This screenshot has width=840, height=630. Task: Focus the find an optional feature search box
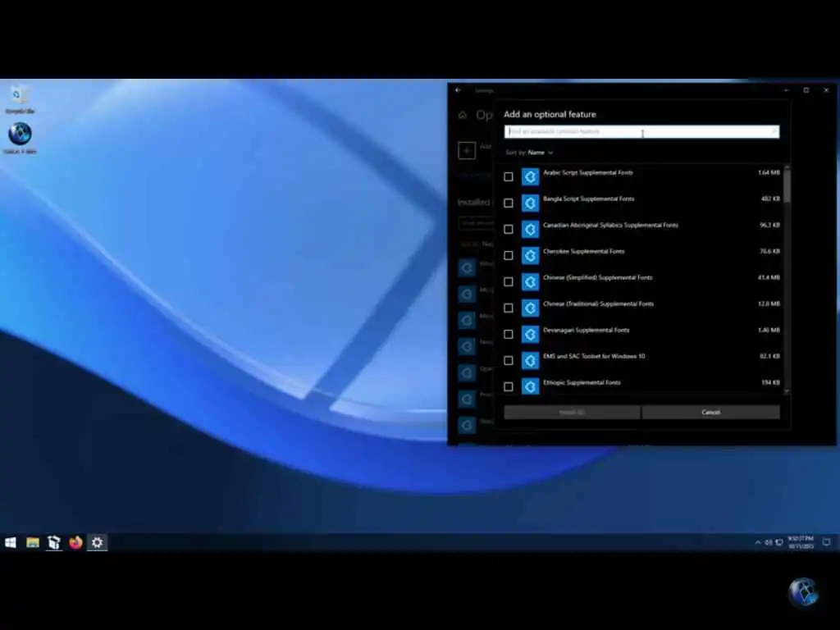pyautogui.click(x=641, y=132)
